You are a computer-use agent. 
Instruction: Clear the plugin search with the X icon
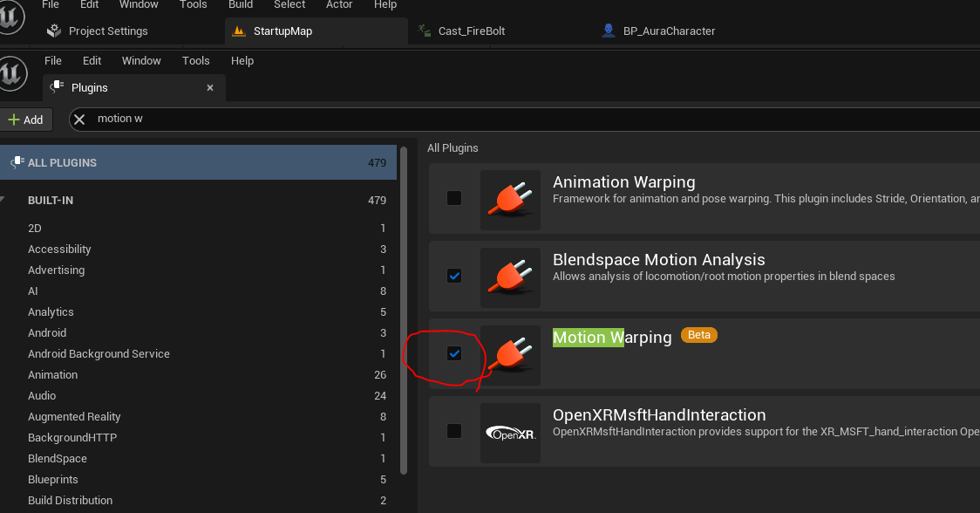tap(79, 119)
